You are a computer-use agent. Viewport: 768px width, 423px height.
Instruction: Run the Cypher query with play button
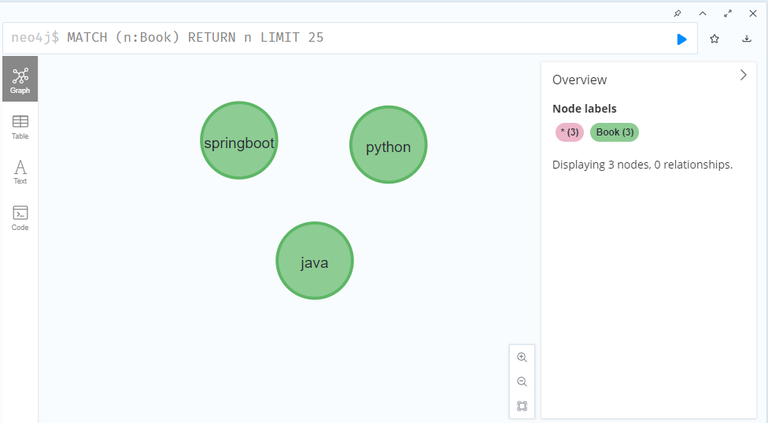click(x=682, y=39)
